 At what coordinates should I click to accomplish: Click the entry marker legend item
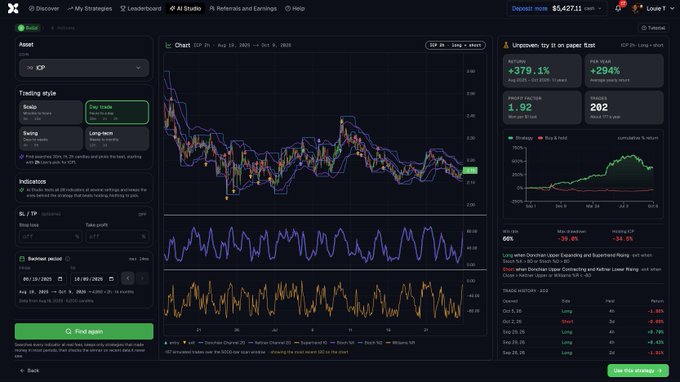[172, 343]
